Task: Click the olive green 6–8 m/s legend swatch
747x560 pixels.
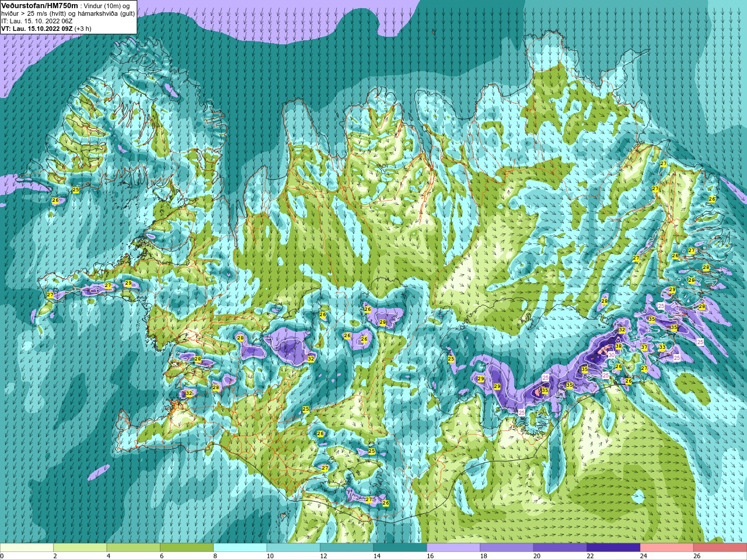Action: (187, 548)
